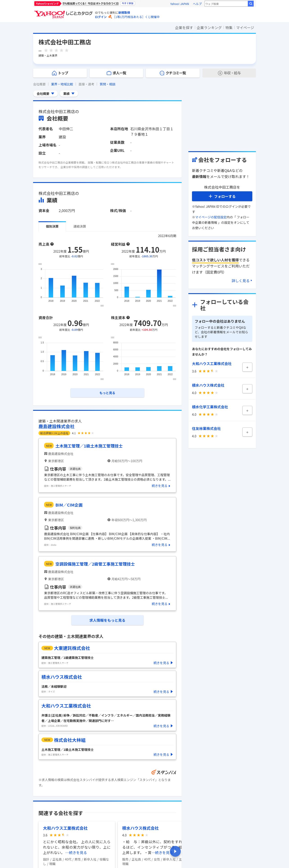
Task: Click the Yahoo! JAPAN logo
Action: (x=50, y=14)
